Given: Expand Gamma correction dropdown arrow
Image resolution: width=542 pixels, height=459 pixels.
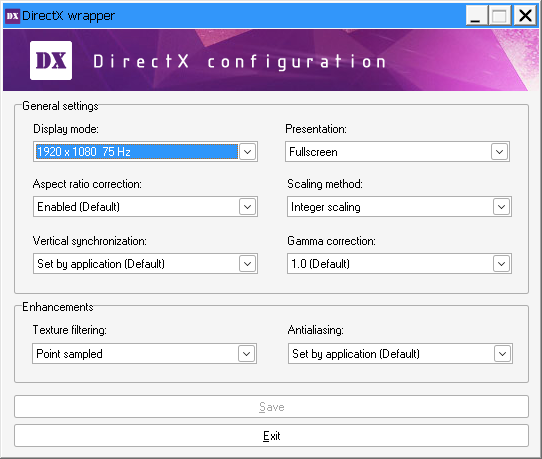Looking at the screenshot, I should tap(501, 264).
